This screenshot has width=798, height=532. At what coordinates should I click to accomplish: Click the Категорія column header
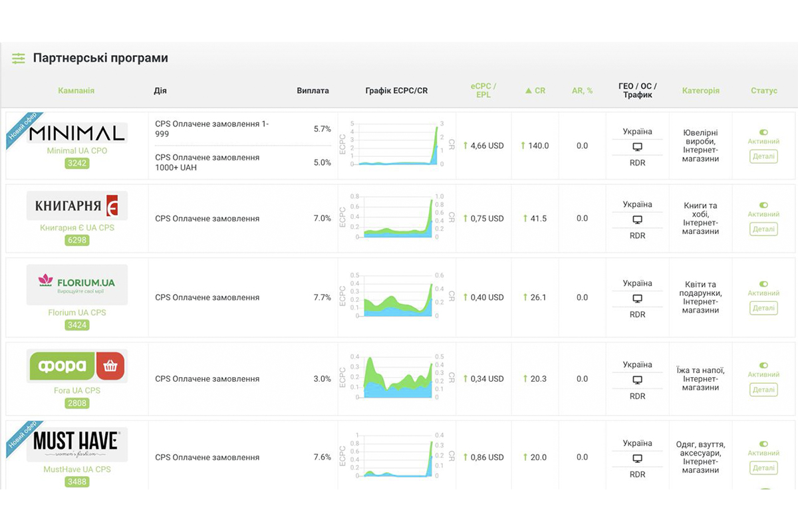[x=700, y=90]
